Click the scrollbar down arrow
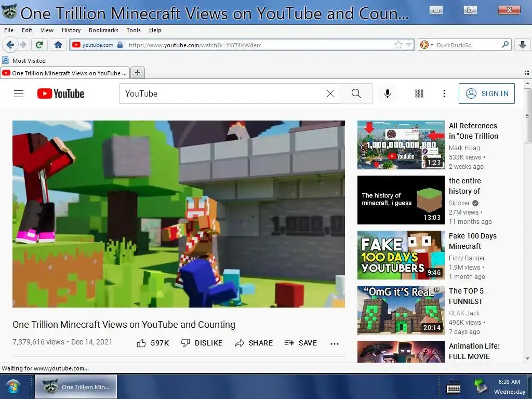 click(527, 358)
